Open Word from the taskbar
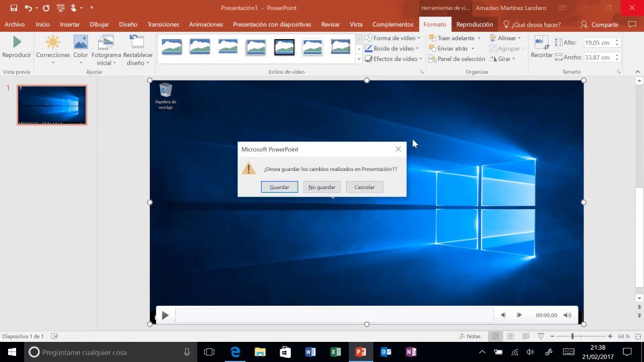This screenshot has width=644, height=362. click(x=310, y=352)
